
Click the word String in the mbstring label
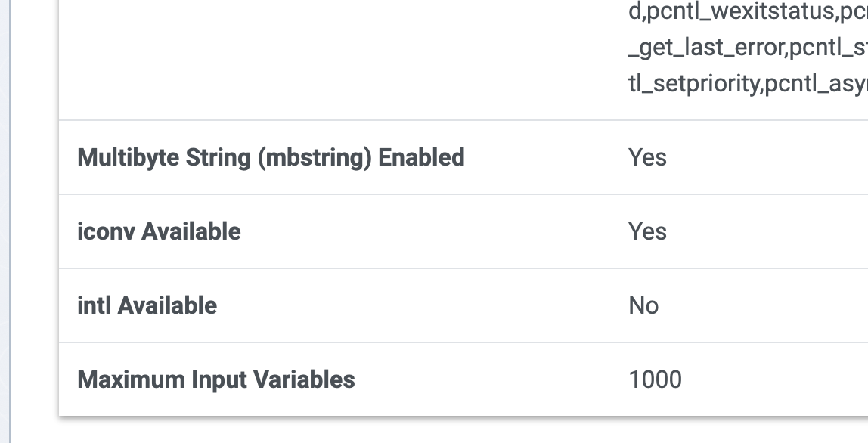coord(218,158)
